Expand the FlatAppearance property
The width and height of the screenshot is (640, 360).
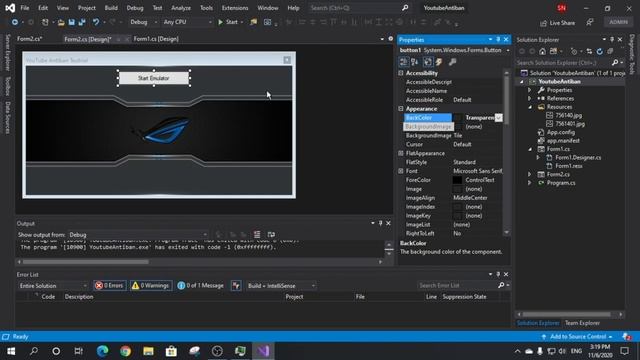[x=401, y=153]
